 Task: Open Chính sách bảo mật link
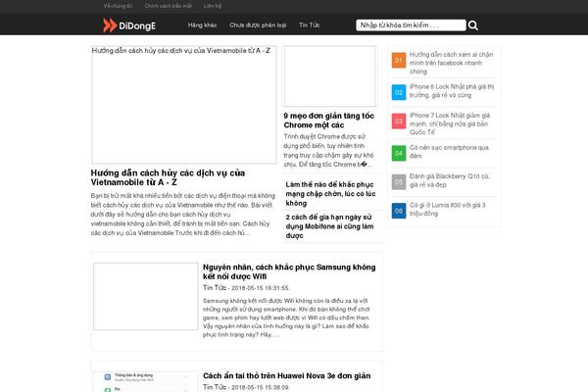[x=168, y=6]
